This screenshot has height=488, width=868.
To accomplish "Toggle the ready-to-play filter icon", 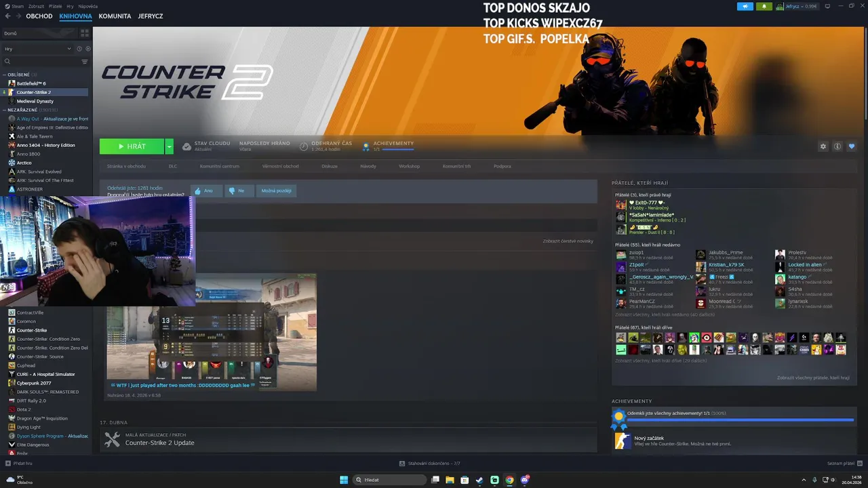I will click(87, 49).
